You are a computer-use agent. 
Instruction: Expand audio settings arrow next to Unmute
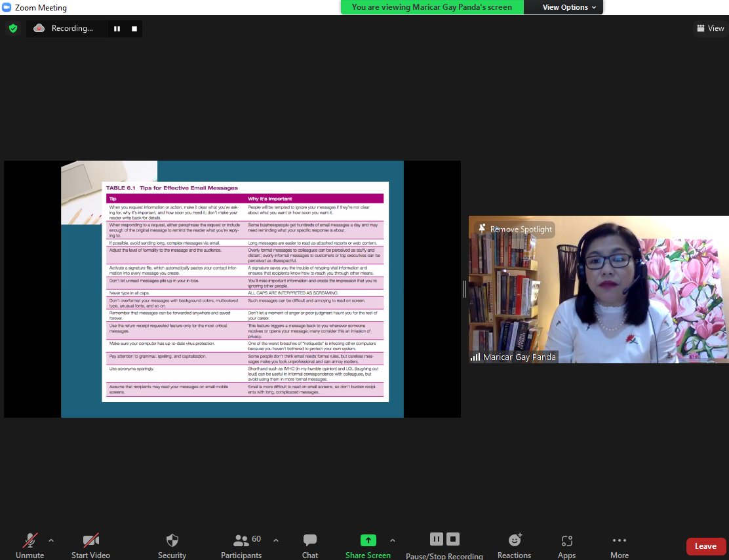click(51, 540)
